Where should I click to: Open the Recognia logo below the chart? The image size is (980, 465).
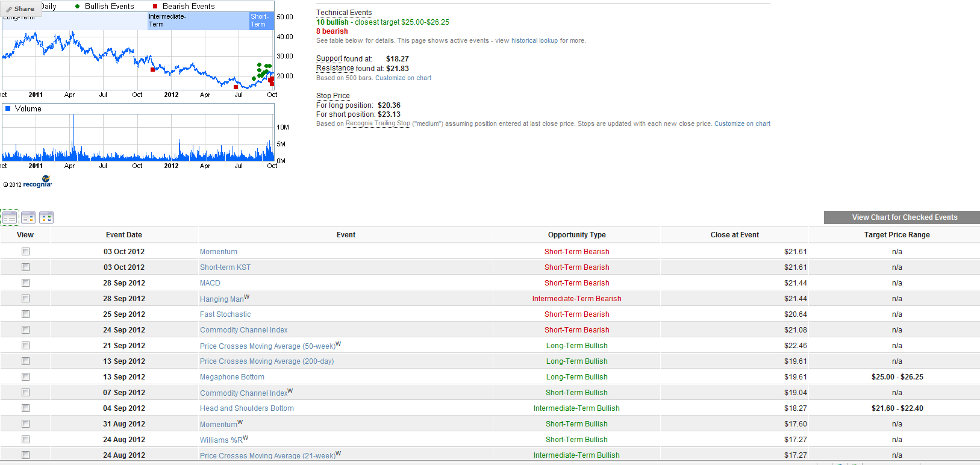37,183
